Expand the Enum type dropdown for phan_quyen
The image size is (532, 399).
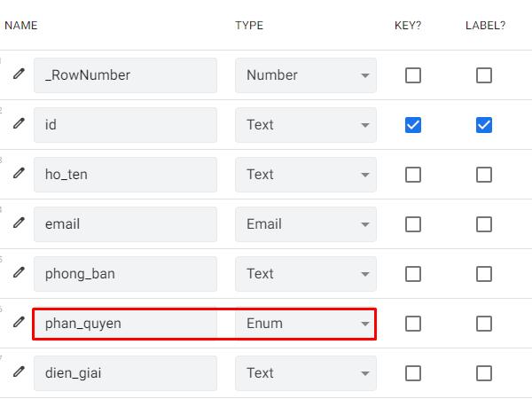(305, 324)
